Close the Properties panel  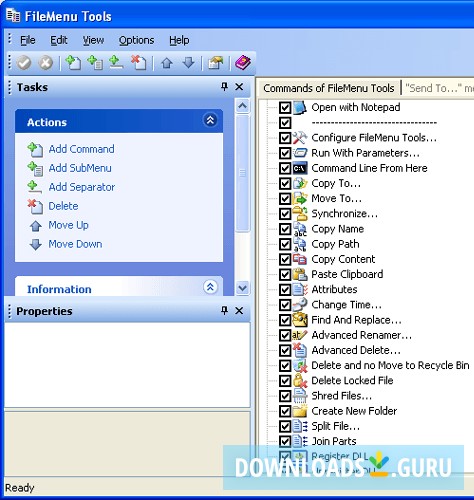coord(239,311)
